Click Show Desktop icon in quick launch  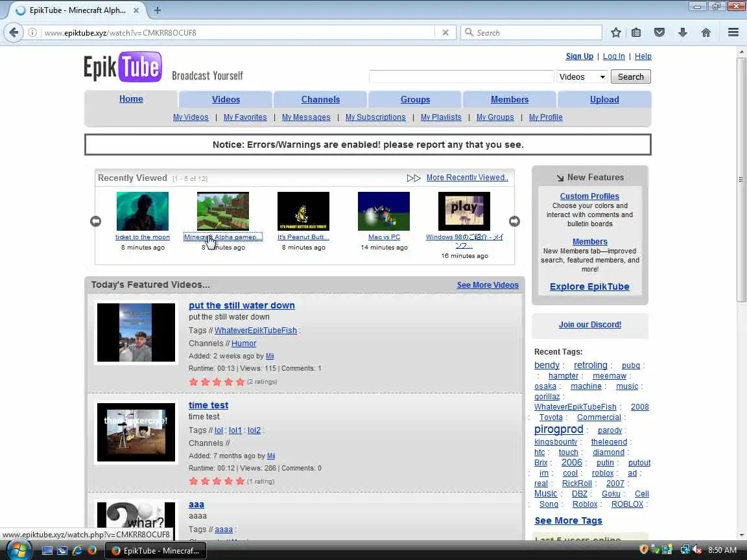pyautogui.click(x=47, y=550)
